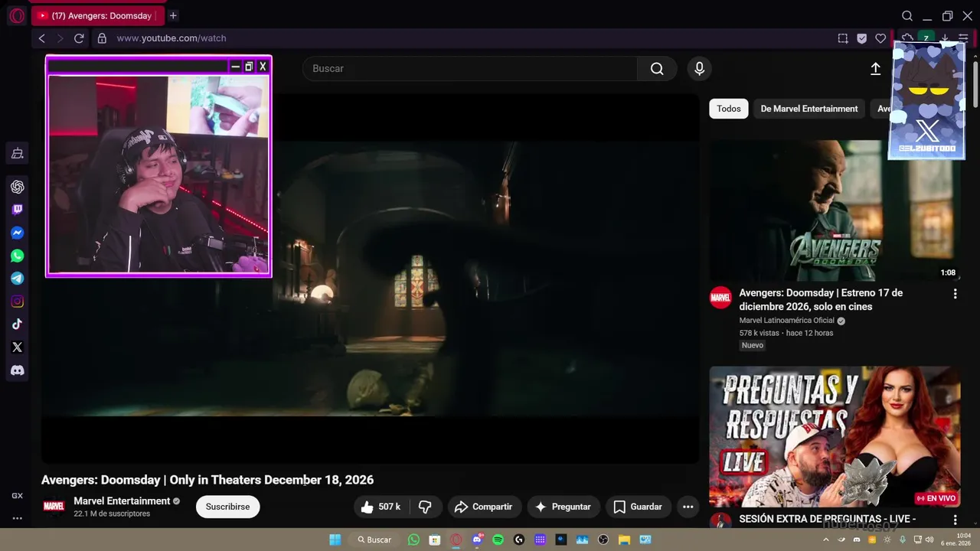Viewport: 980px width, 551px height.
Task: Open the Opera GX main menu logo
Action: pos(17,16)
